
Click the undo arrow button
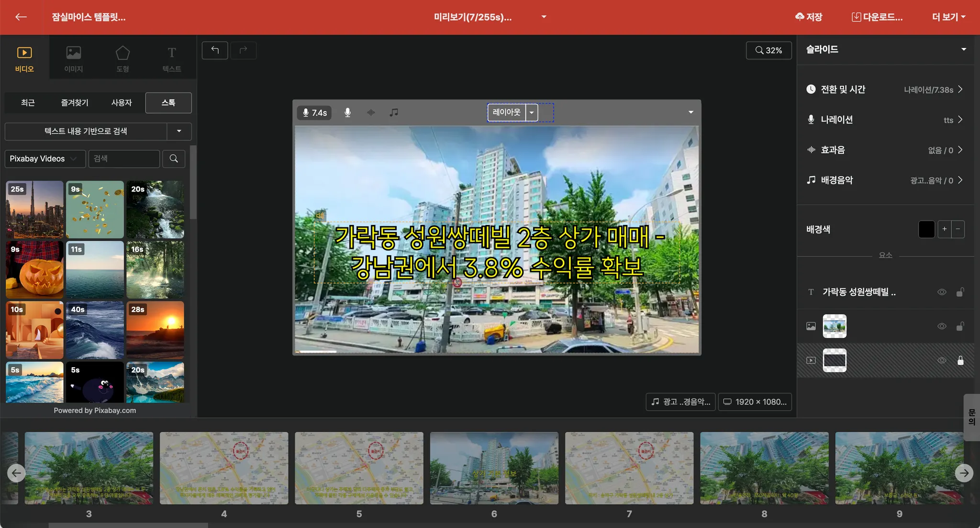pyautogui.click(x=215, y=50)
